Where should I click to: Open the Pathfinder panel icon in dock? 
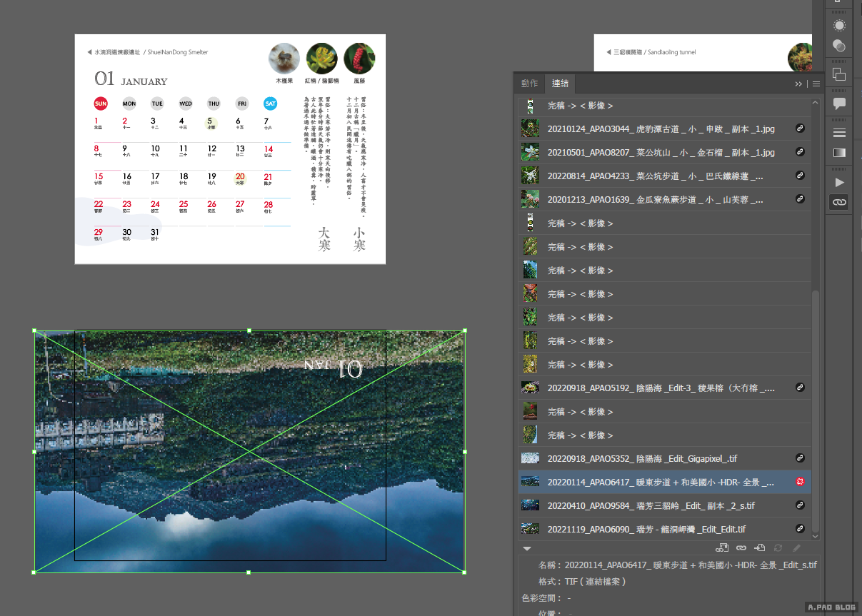[x=839, y=74]
